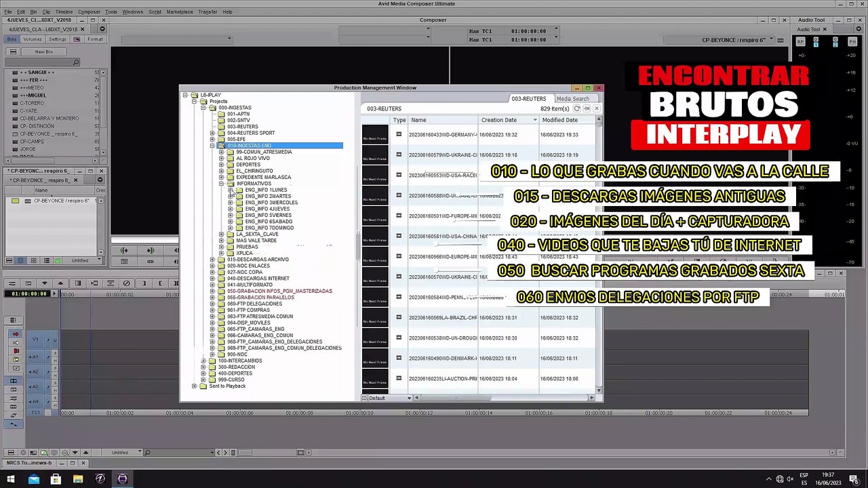Expand the 004-REUTERS SPORT folder
868x488 pixels.
point(212,133)
